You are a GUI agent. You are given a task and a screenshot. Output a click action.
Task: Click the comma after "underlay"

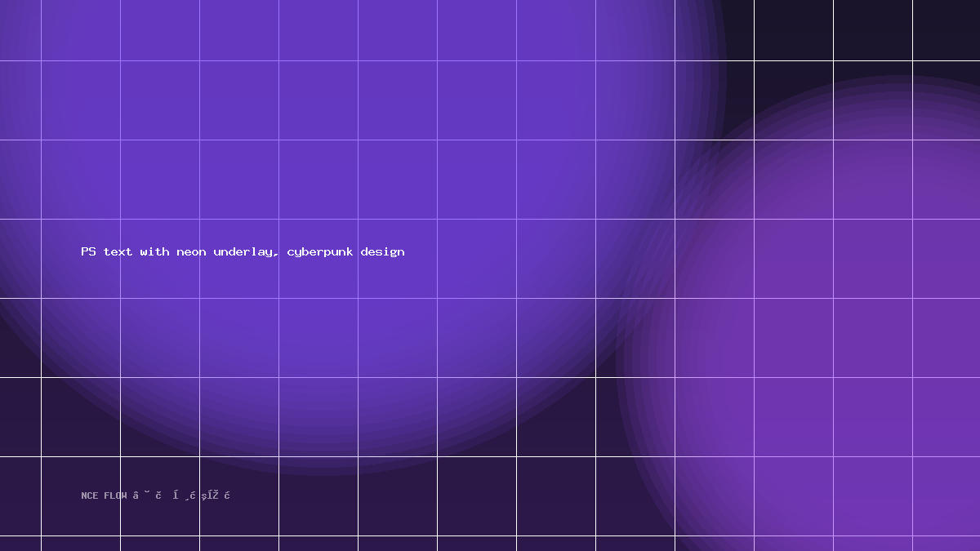point(276,255)
